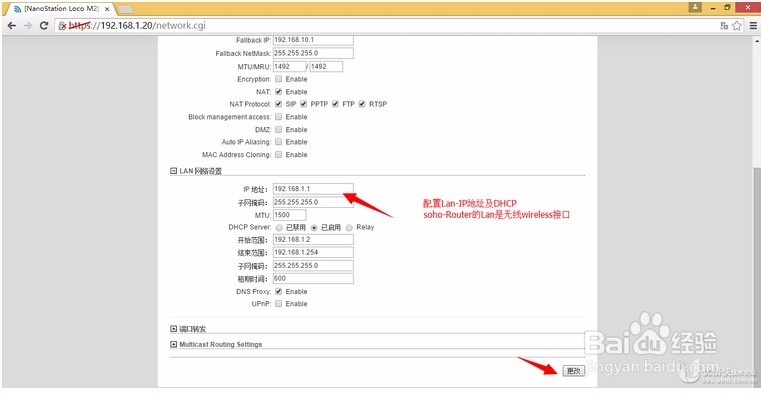Enable the UPnP checkbox
Image resolution: width=761 pixels, height=393 pixels.
tap(279, 304)
